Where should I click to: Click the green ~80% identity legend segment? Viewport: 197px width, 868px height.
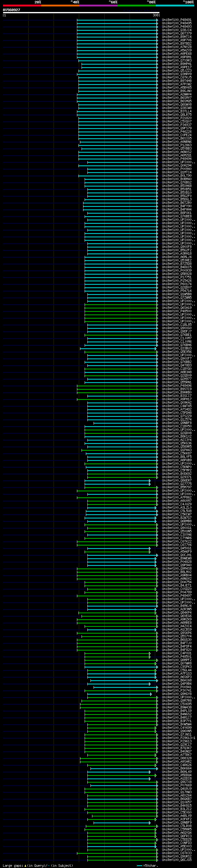(x=137, y=6)
